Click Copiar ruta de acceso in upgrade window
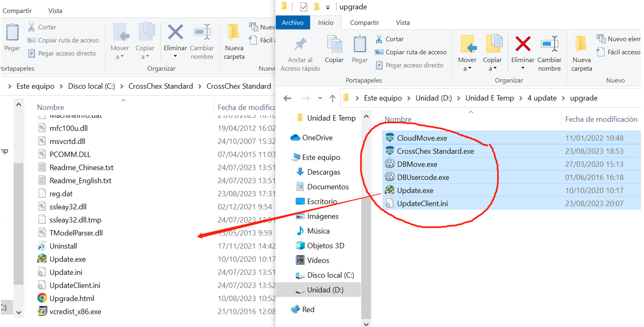 tap(411, 52)
